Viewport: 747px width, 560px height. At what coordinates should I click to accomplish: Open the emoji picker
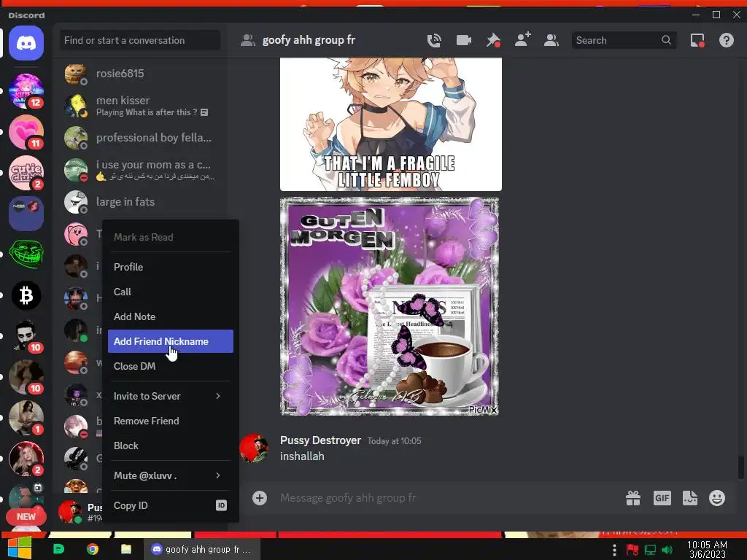[717, 498]
